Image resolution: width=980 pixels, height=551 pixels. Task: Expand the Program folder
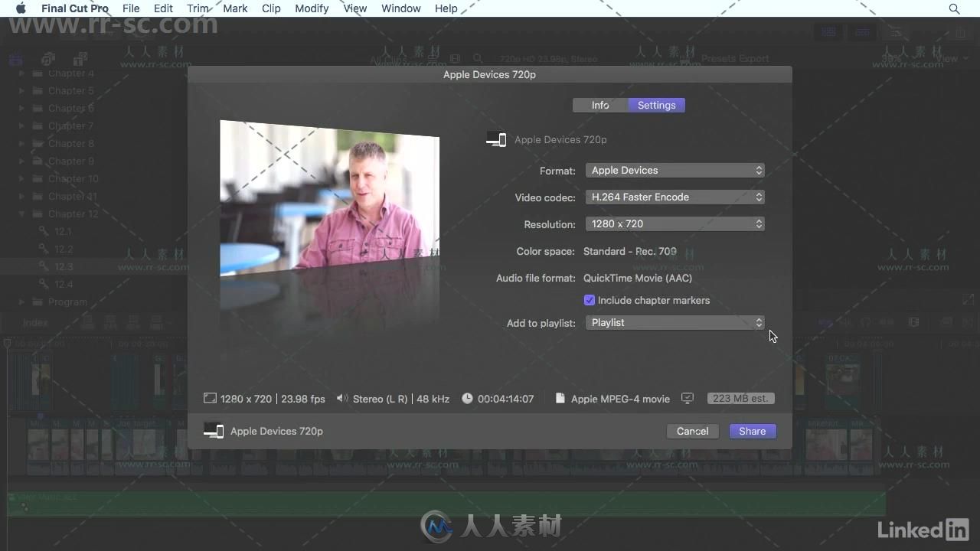[x=21, y=302]
